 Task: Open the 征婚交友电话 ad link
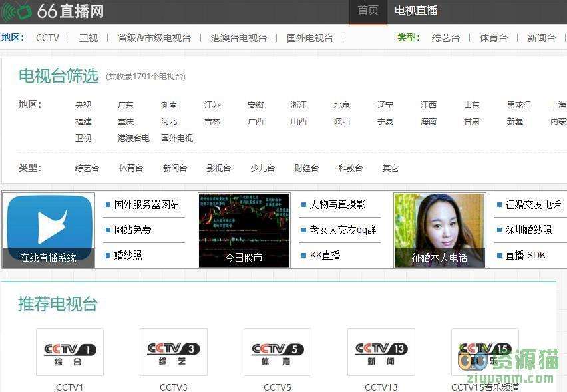tap(533, 205)
